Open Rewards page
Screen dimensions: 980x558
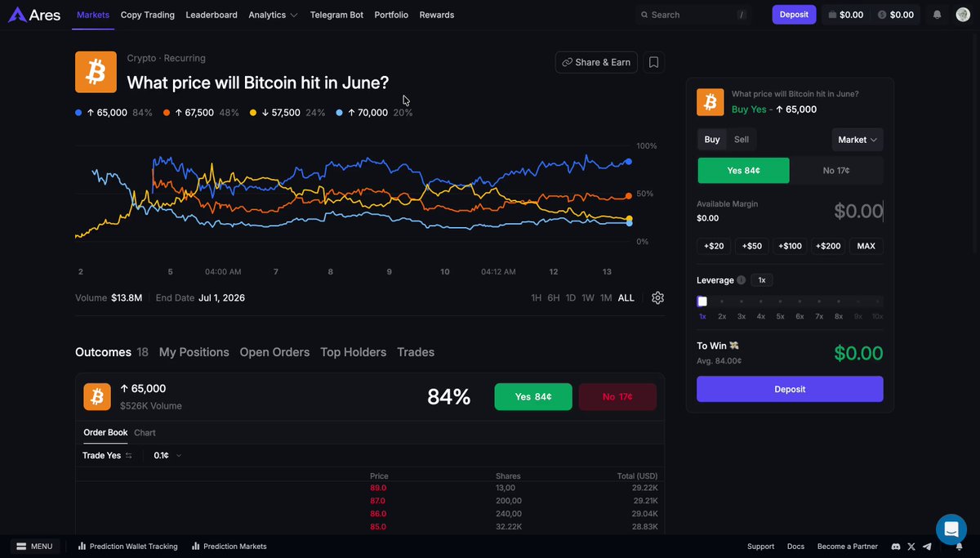437,15
